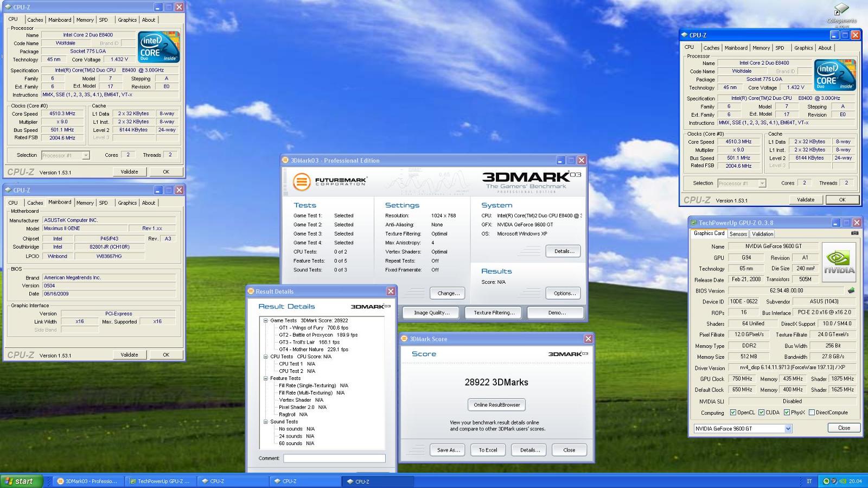This screenshot has width=868, height=488.
Task: Click the 3DMark Score title bar icon
Action: (x=404, y=339)
